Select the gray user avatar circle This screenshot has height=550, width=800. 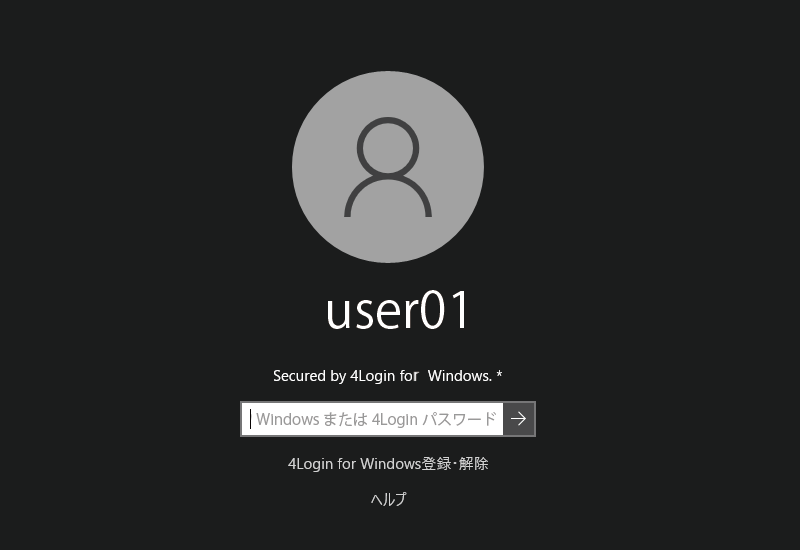(x=388, y=167)
